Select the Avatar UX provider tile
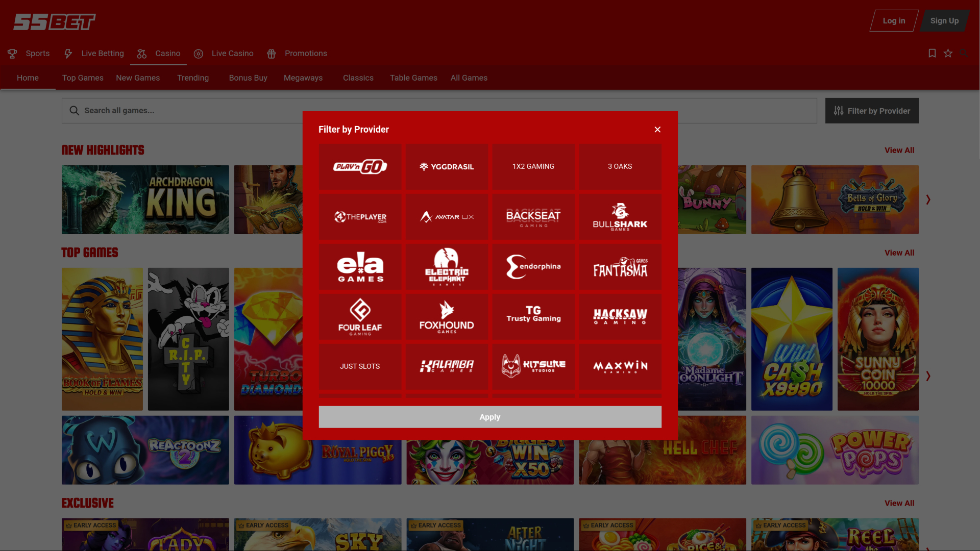The width and height of the screenshot is (980, 551). [447, 216]
